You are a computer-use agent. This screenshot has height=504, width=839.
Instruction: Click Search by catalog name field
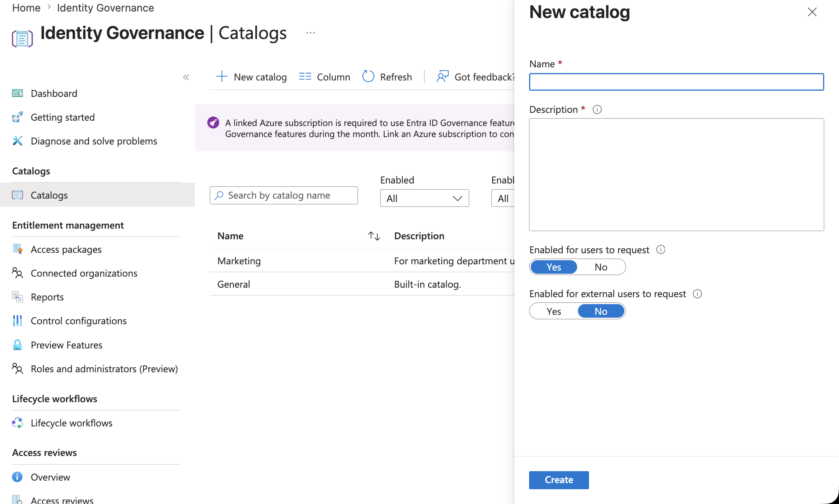pyautogui.click(x=284, y=195)
